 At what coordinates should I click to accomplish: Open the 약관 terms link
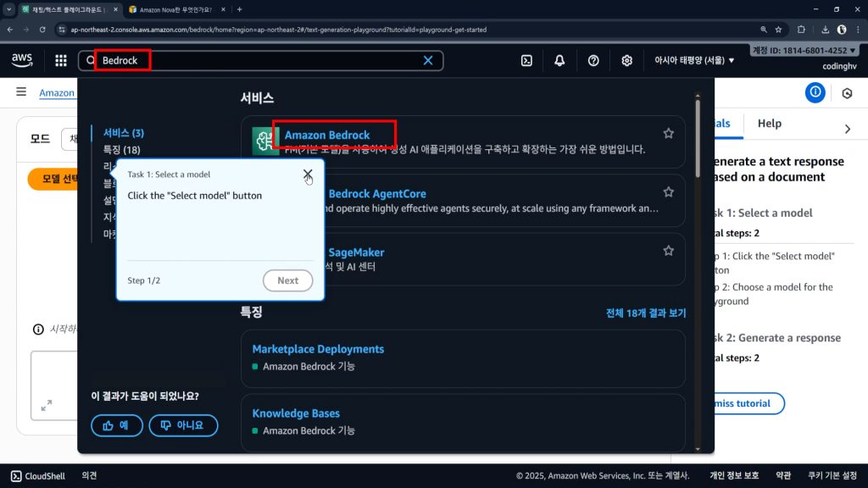click(783, 475)
